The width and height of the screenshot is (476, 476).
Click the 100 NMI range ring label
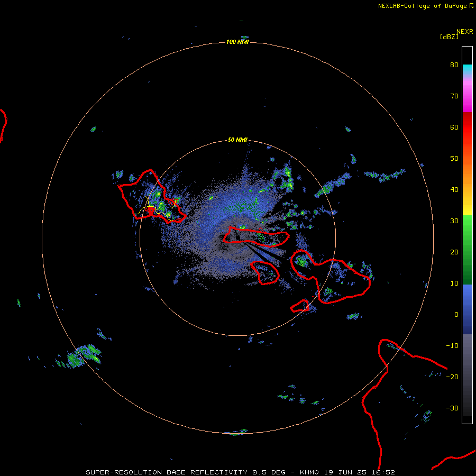pyautogui.click(x=237, y=42)
